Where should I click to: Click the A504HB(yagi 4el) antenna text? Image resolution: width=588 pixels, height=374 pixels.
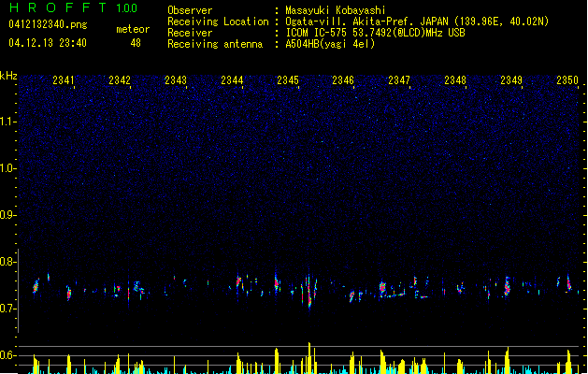pos(330,44)
